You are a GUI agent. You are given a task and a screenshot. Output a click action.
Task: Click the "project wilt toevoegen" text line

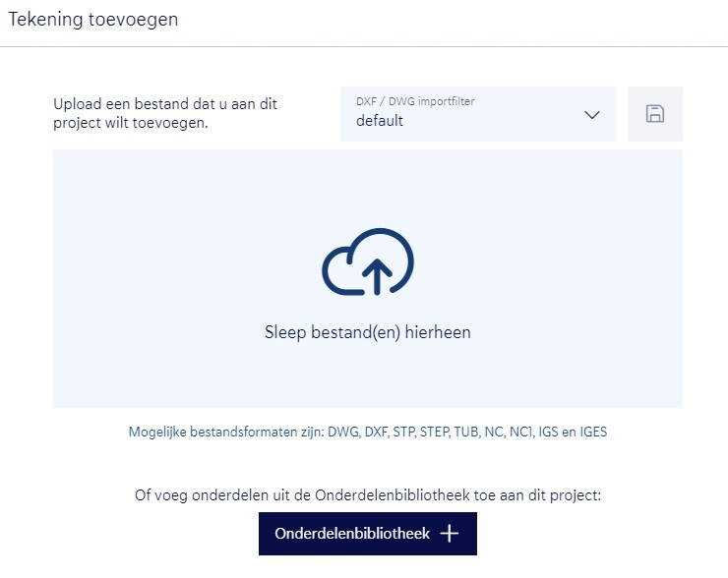[131, 123]
